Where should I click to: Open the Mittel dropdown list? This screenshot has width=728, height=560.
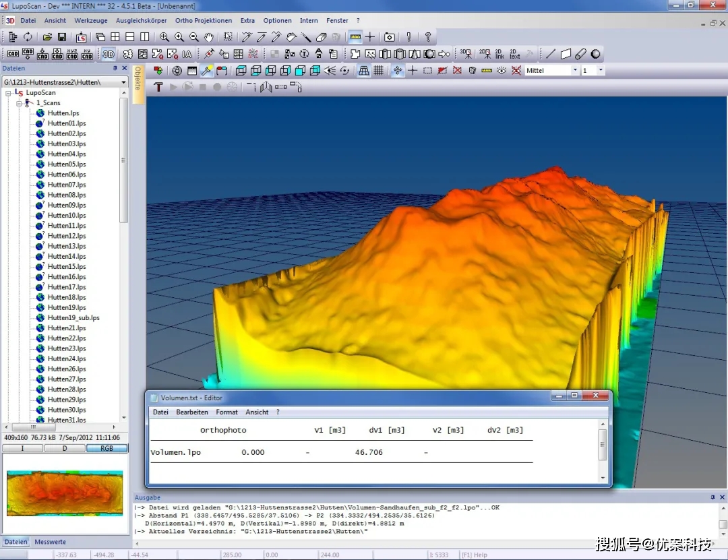tap(575, 70)
